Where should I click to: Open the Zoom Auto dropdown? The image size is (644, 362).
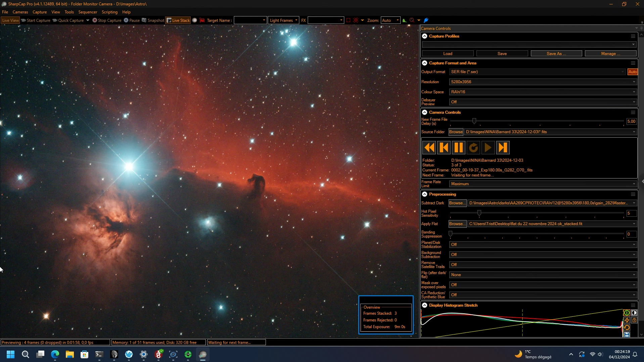(390, 20)
